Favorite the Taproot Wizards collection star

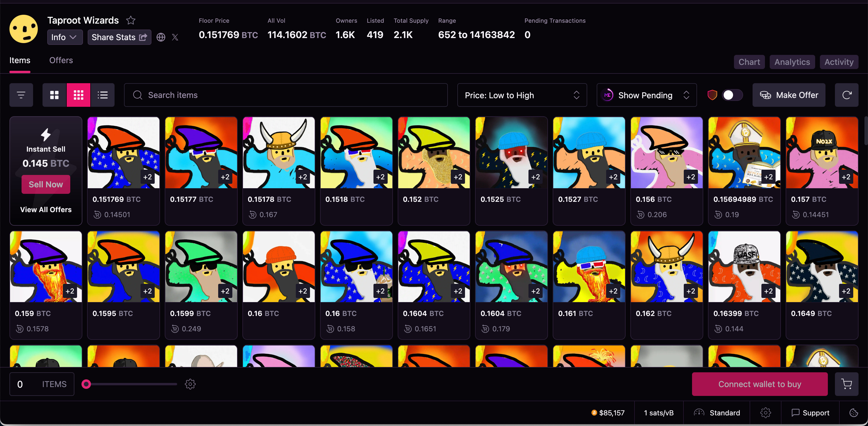point(131,21)
